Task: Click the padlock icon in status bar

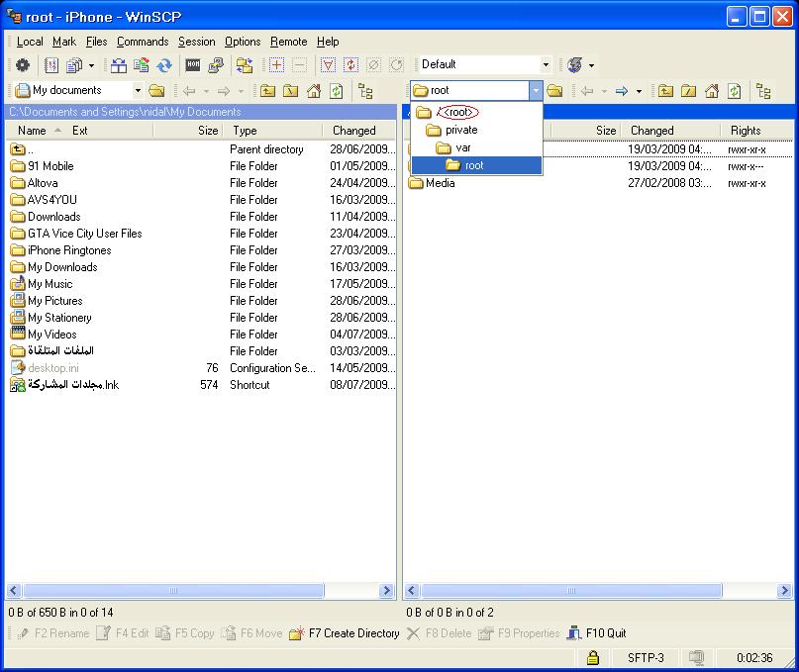Action: tap(592, 657)
